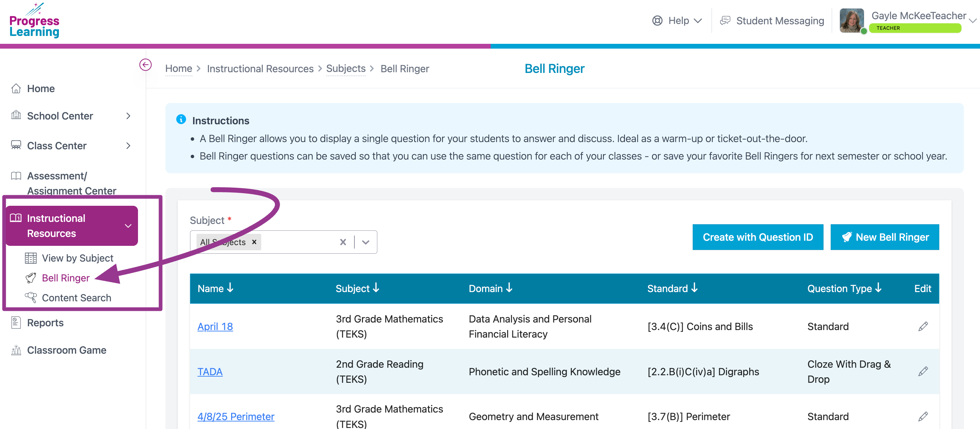Edit the TADA row pencil

coord(923,371)
